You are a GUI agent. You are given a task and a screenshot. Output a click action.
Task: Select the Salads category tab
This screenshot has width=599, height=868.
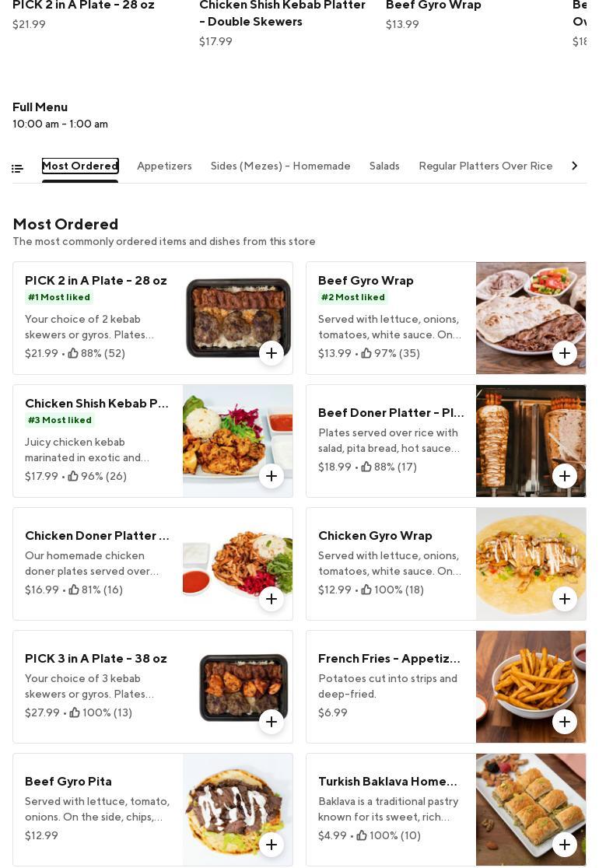tap(384, 166)
